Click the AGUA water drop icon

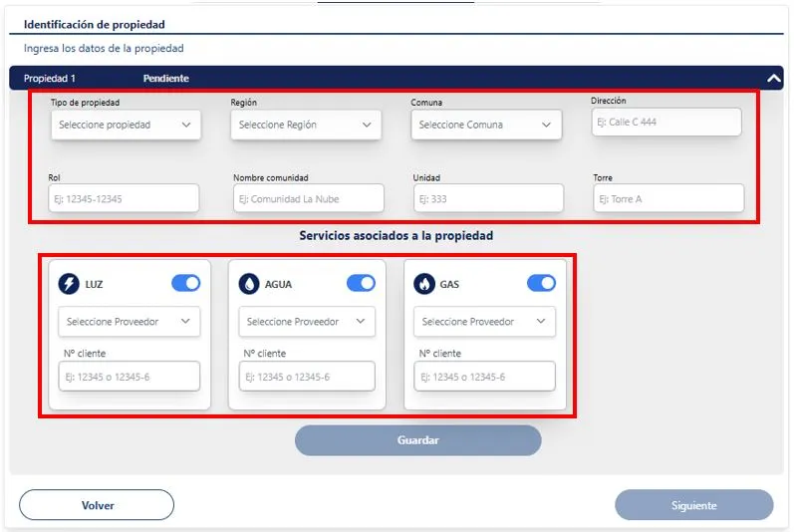tap(249, 284)
